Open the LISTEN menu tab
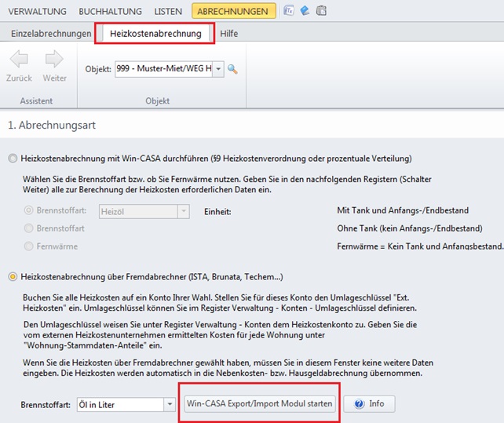The image size is (504, 423). click(168, 11)
